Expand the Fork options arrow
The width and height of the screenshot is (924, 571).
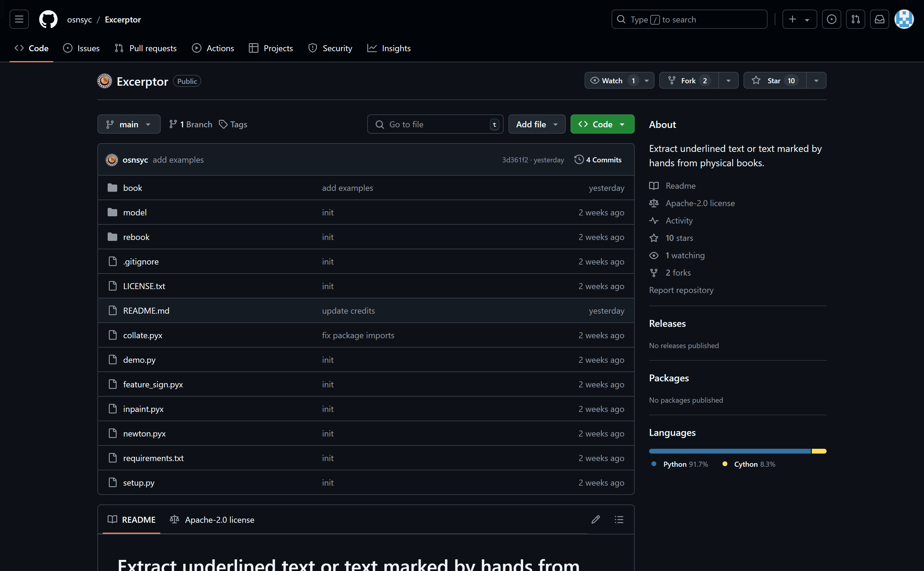728,81
